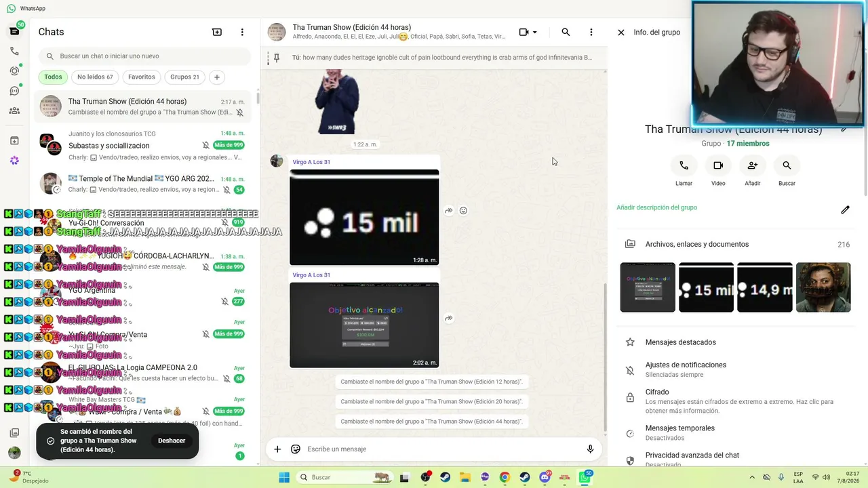Open the Calls section in the sidebar
This screenshot has width=868, height=488.
14,51
